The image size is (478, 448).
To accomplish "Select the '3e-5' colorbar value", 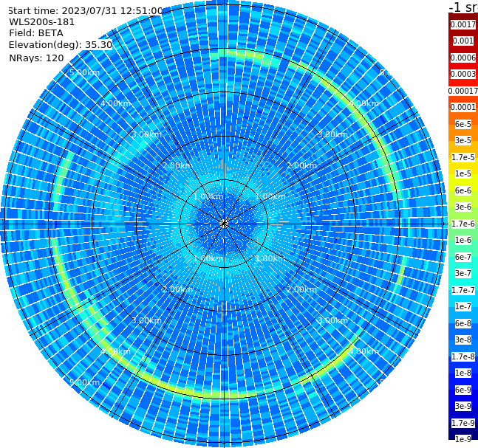I will pos(463,140).
